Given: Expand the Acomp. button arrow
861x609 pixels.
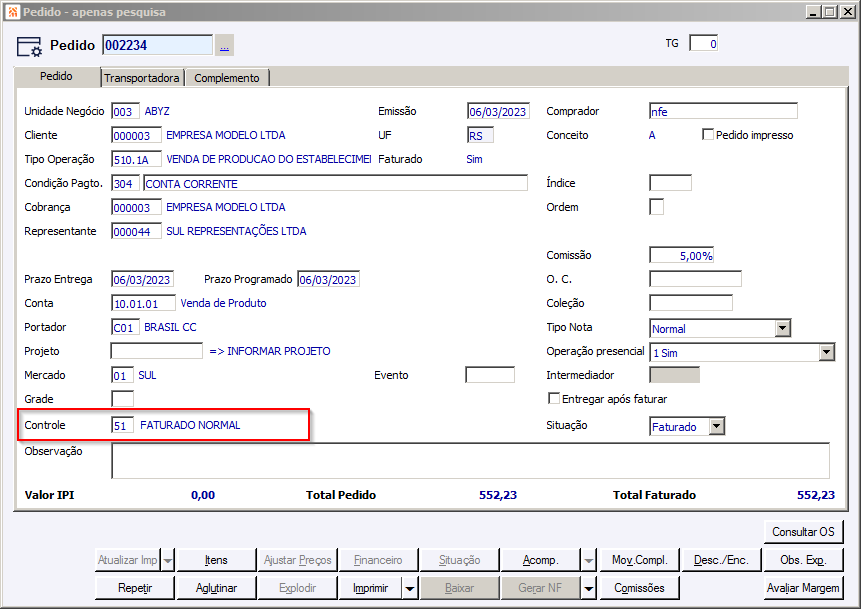Looking at the screenshot, I should [x=589, y=561].
